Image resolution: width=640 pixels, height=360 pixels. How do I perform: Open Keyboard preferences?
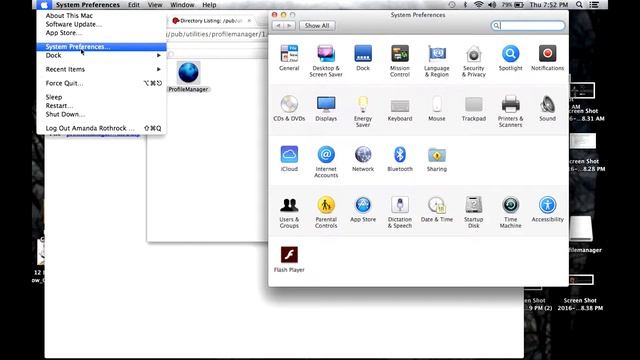click(400, 109)
